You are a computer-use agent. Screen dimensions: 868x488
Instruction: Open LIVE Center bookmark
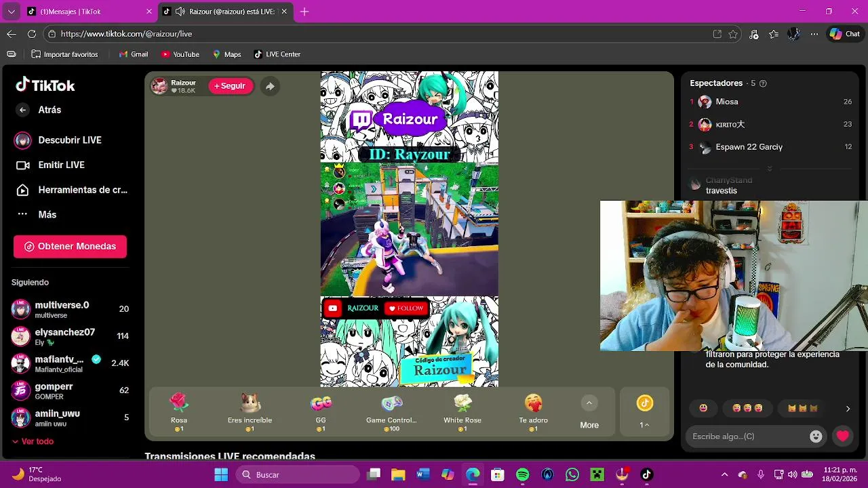(x=277, y=54)
